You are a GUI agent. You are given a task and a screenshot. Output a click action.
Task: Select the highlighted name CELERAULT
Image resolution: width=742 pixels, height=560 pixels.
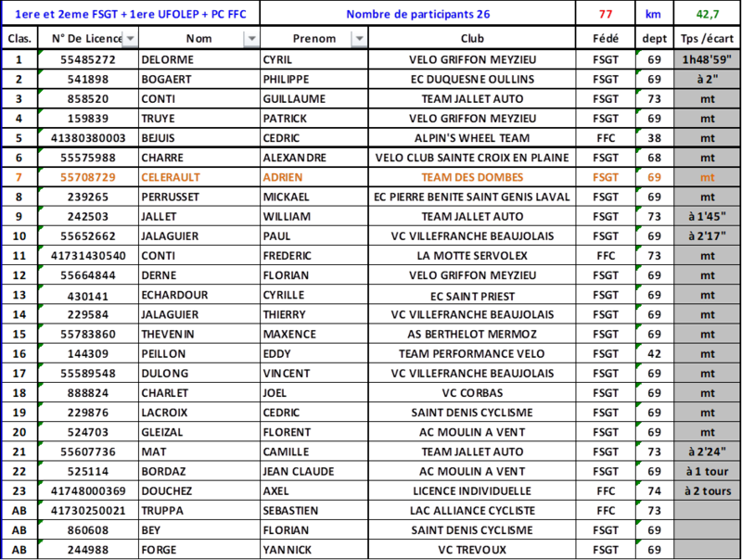point(199,177)
